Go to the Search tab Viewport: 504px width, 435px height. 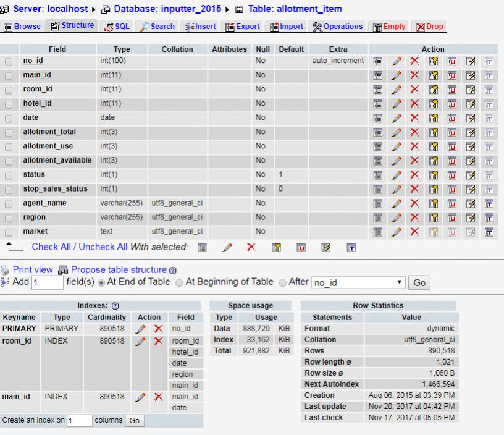coord(157,27)
